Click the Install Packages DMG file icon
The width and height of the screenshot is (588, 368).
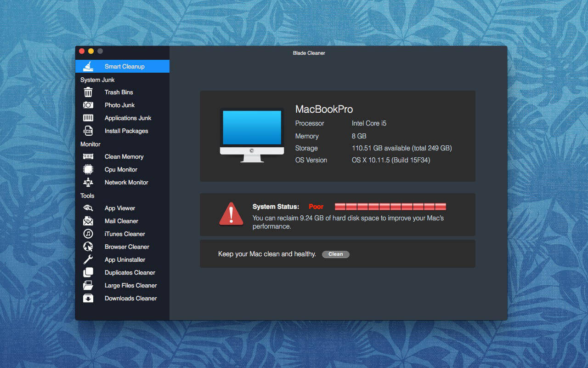tap(88, 131)
